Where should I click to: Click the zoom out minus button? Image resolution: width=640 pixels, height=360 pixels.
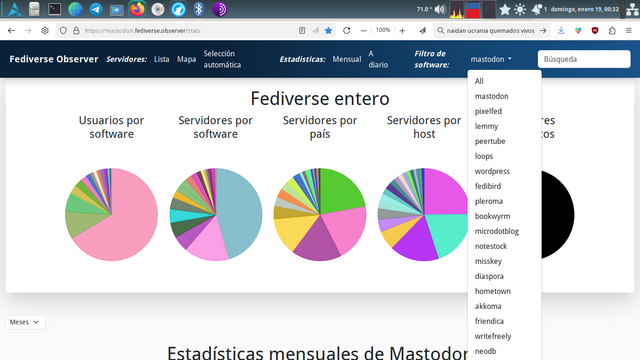pos(363,31)
